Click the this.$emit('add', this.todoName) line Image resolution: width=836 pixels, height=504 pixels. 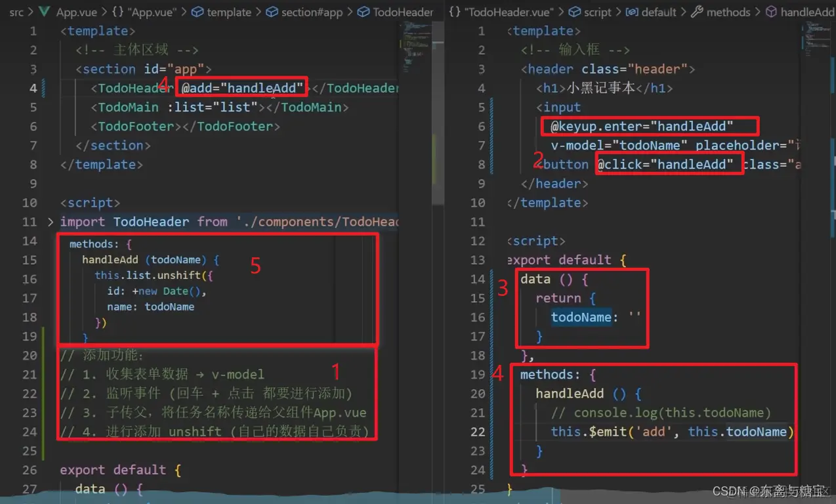673,432
